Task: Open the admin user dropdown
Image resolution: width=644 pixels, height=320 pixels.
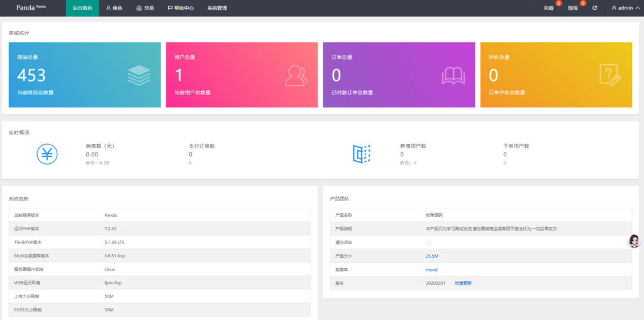Action: [625, 8]
